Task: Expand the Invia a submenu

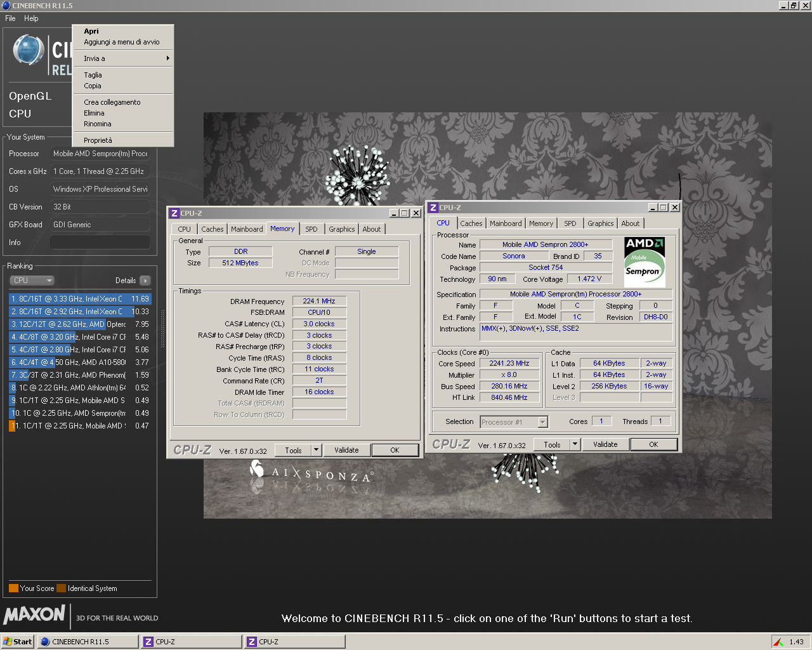Action: pos(123,58)
